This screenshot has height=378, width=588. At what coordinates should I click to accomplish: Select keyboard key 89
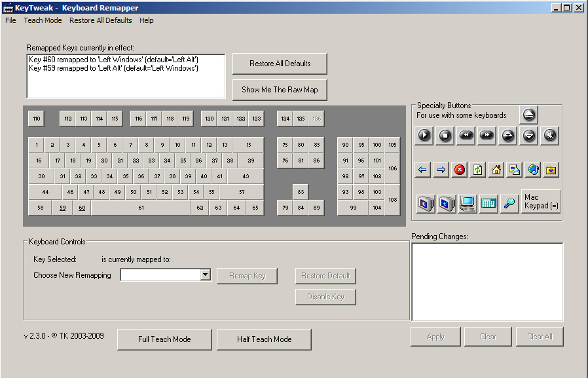(316, 208)
